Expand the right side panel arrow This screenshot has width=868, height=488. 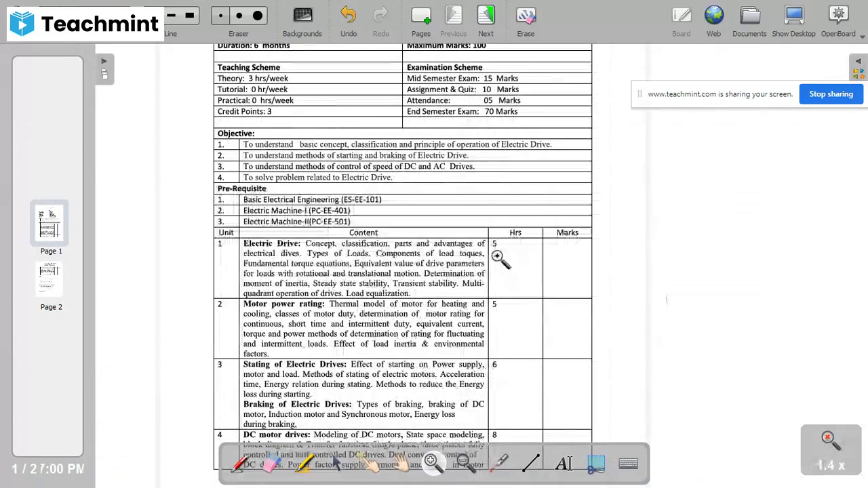pyautogui.click(x=859, y=62)
